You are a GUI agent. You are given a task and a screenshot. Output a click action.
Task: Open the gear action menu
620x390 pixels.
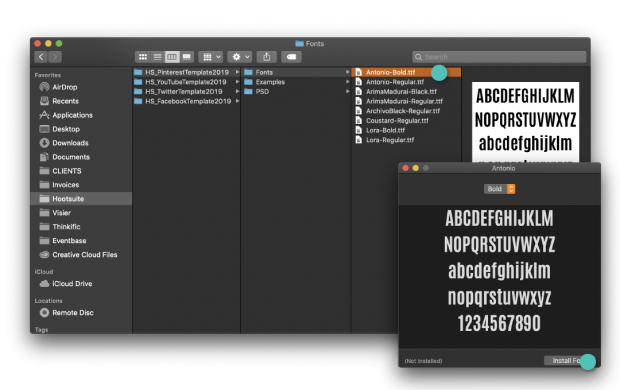(240, 57)
